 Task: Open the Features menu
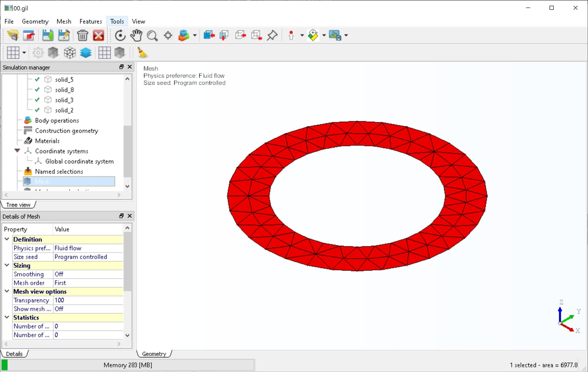coord(91,21)
